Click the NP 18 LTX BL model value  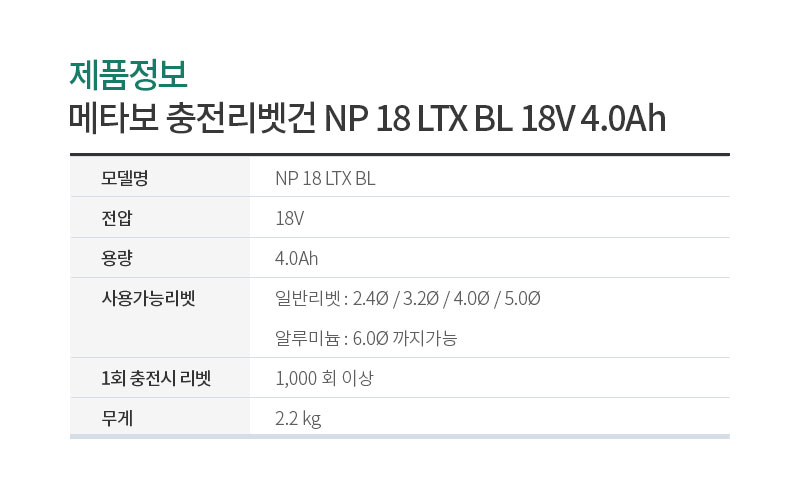click(x=325, y=179)
